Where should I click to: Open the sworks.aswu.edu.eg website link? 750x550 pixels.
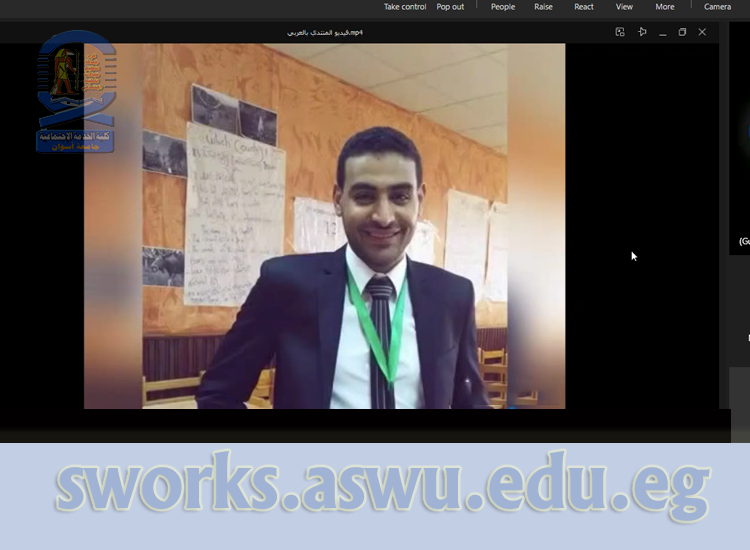[382, 489]
